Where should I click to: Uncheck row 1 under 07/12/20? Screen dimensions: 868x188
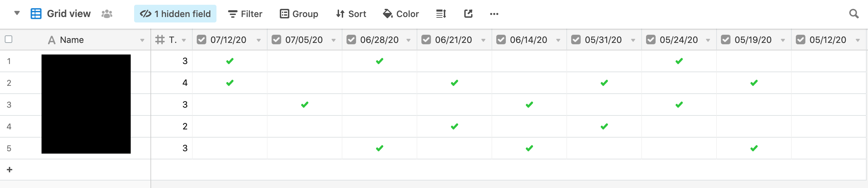point(230,61)
